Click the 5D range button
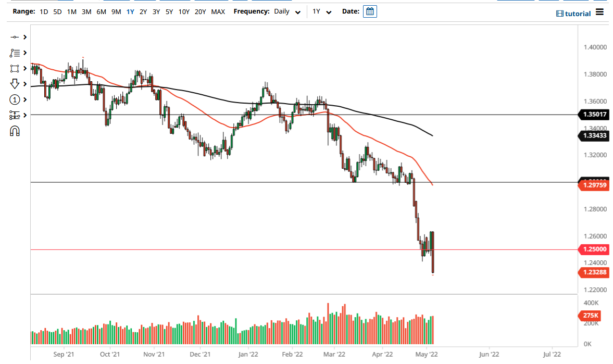Viewport: 613px width, 364px height. (x=57, y=11)
